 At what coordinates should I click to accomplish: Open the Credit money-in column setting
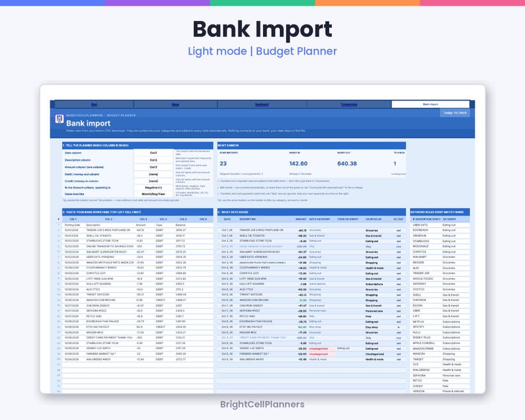point(153,181)
